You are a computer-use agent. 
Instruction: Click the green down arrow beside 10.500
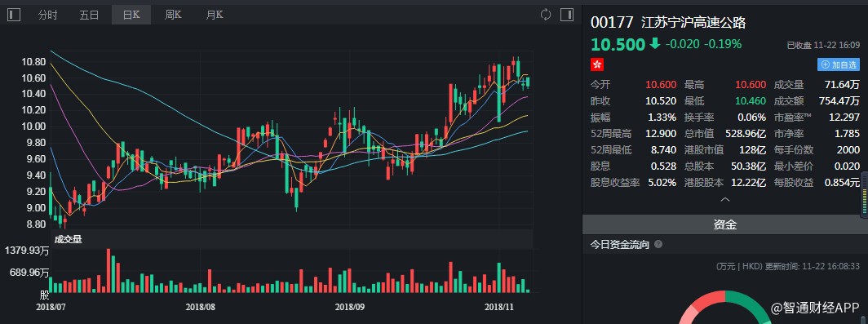[x=655, y=44]
